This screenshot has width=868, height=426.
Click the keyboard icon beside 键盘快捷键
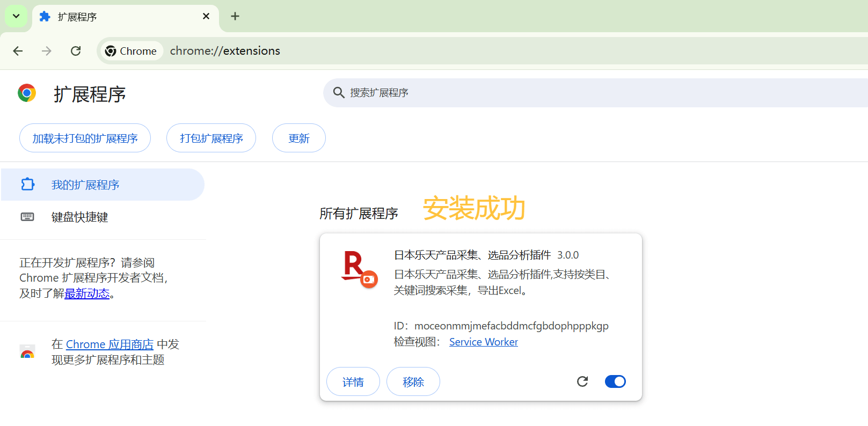click(27, 217)
